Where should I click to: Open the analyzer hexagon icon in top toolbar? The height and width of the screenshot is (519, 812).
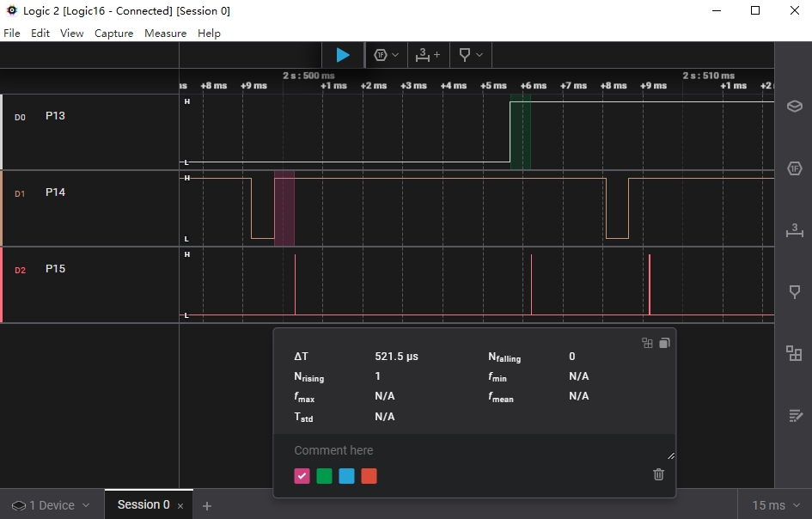pos(381,55)
